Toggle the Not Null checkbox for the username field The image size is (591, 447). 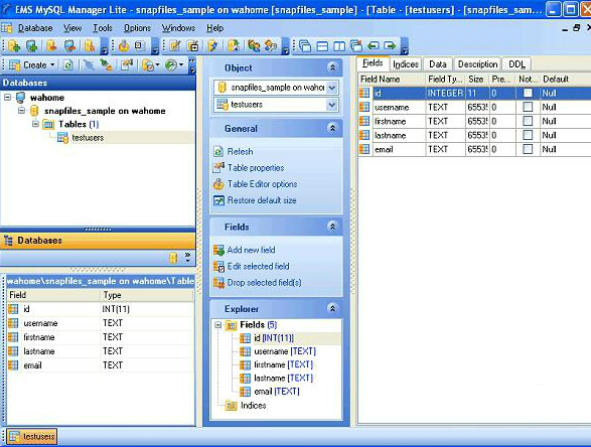[528, 107]
